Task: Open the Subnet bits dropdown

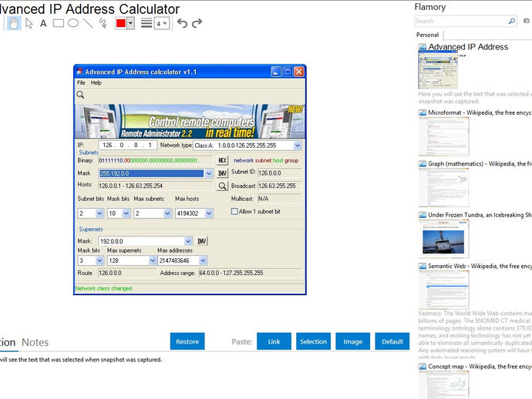Action: 99,213
